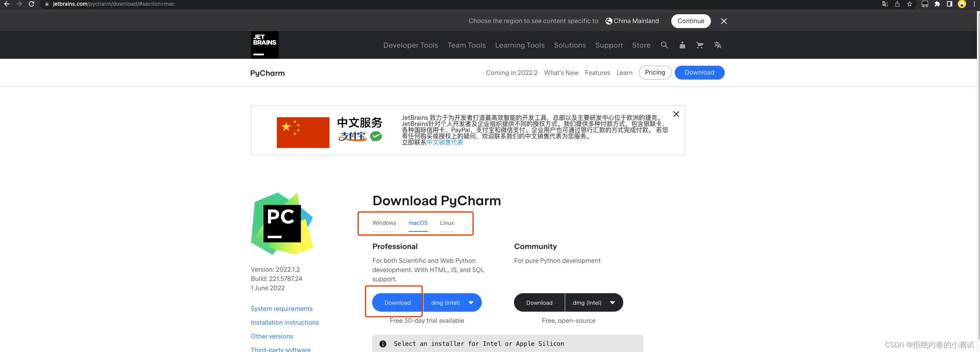This screenshot has height=352, width=980.
Task: Open the Solutions menu
Action: point(570,45)
